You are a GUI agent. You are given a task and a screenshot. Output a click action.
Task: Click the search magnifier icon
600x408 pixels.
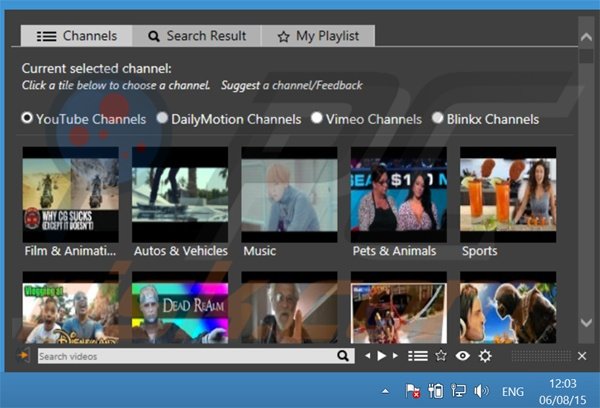[x=343, y=356]
